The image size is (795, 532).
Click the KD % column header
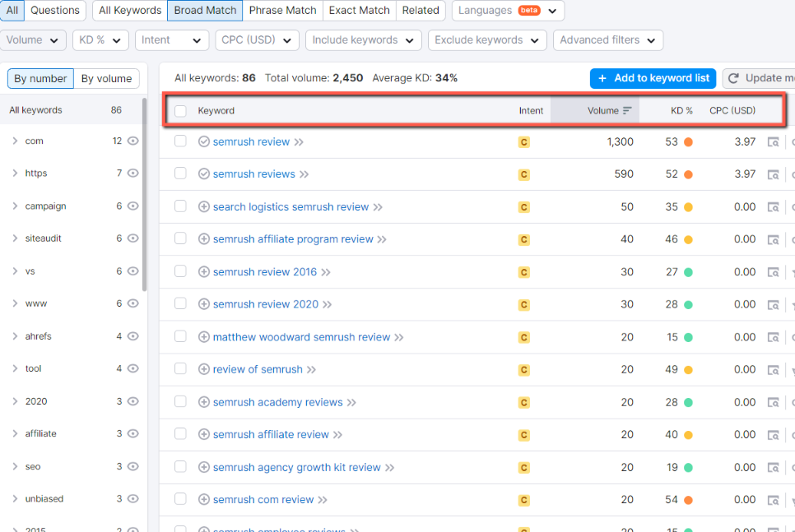(681, 110)
